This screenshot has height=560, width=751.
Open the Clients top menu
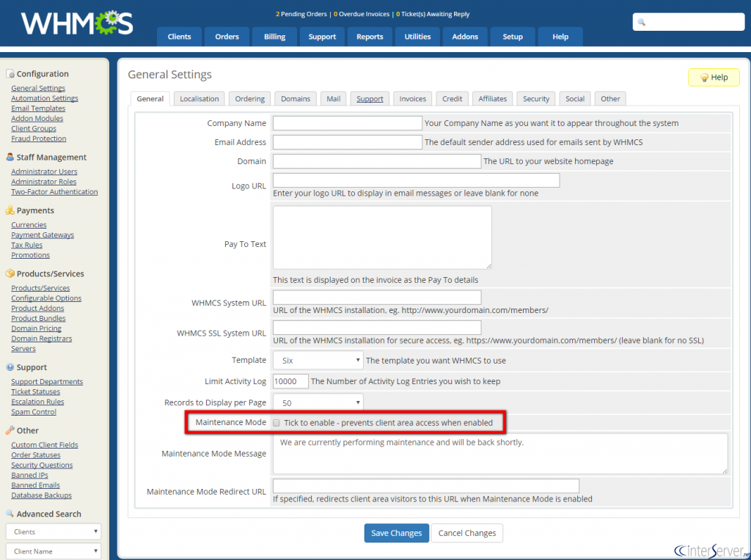[x=179, y=37]
